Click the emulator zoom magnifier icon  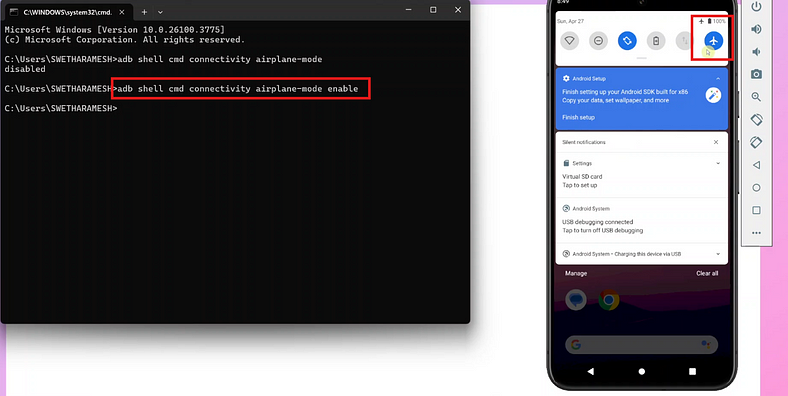point(756,97)
